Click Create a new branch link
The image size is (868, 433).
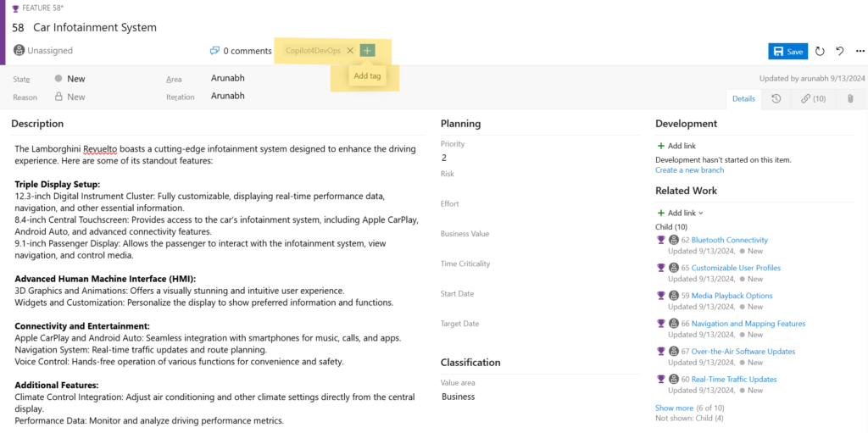tap(690, 170)
